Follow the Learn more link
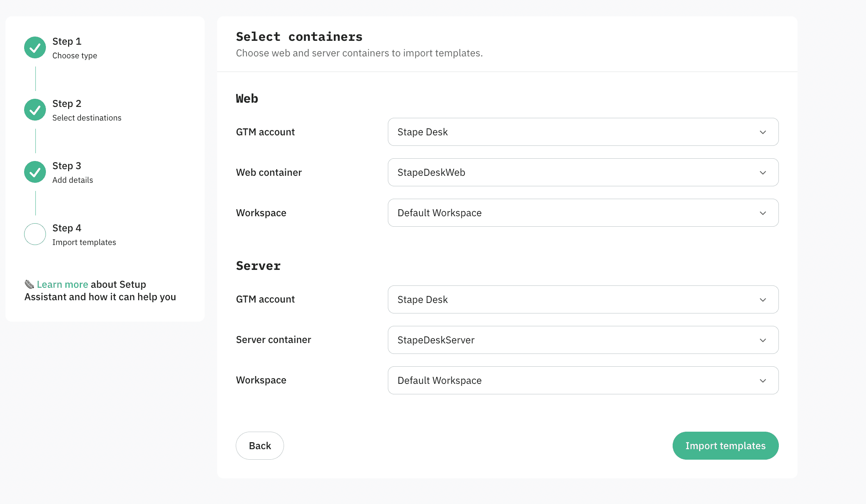Screen dimensions: 866x504 pos(62,285)
